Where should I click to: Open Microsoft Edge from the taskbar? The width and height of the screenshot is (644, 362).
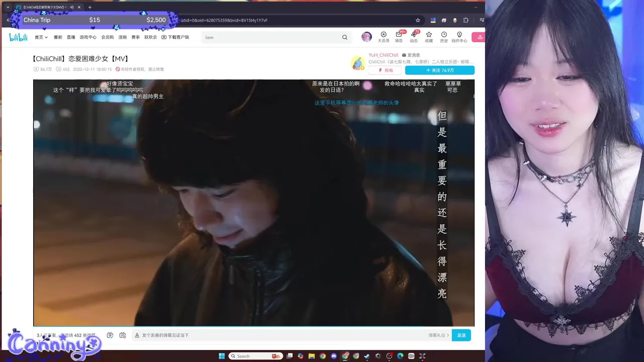tap(400, 356)
